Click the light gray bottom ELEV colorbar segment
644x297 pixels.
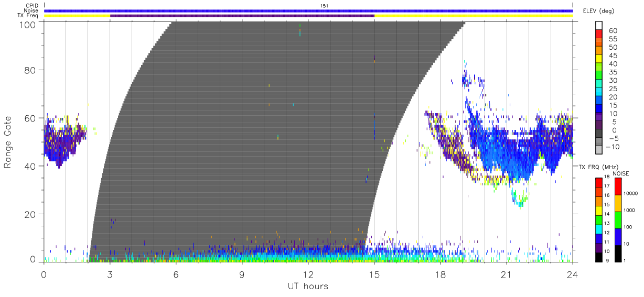[x=598, y=149]
